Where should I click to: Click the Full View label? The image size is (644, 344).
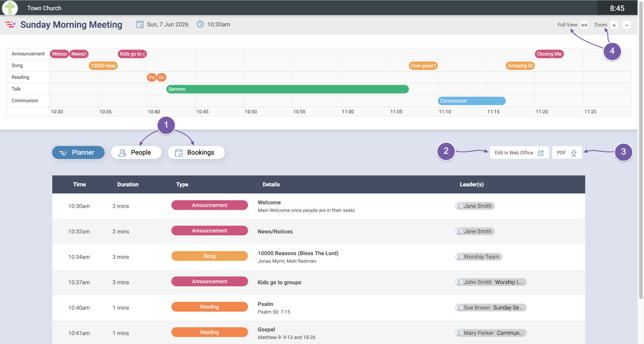(567, 25)
